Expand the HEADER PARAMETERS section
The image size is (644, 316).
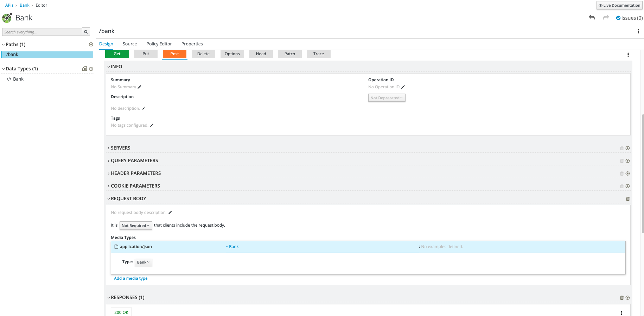tap(109, 173)
